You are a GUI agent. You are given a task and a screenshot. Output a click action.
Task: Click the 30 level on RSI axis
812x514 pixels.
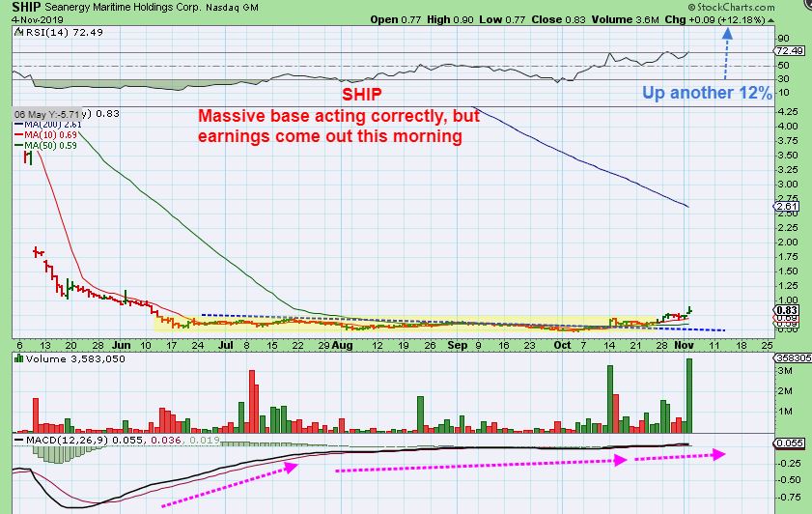click(783, 79)
